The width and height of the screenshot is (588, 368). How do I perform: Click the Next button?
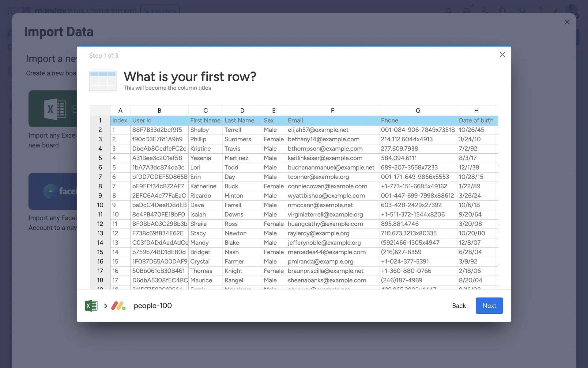(x=489, y=306)
